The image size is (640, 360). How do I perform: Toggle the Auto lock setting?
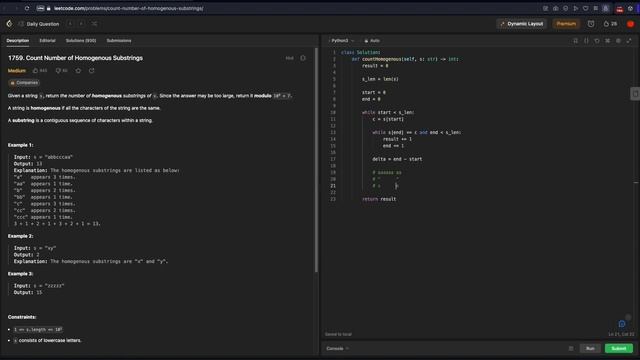372,40
